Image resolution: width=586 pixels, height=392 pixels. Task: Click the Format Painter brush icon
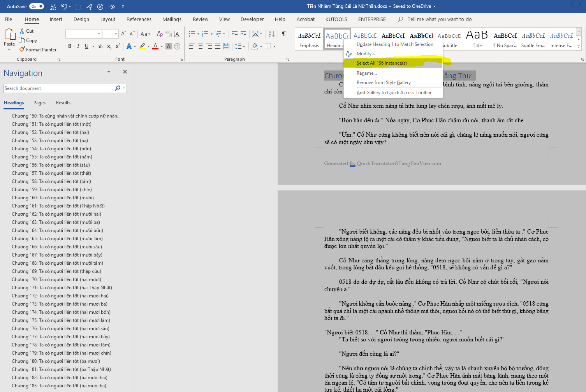[22, 49]
